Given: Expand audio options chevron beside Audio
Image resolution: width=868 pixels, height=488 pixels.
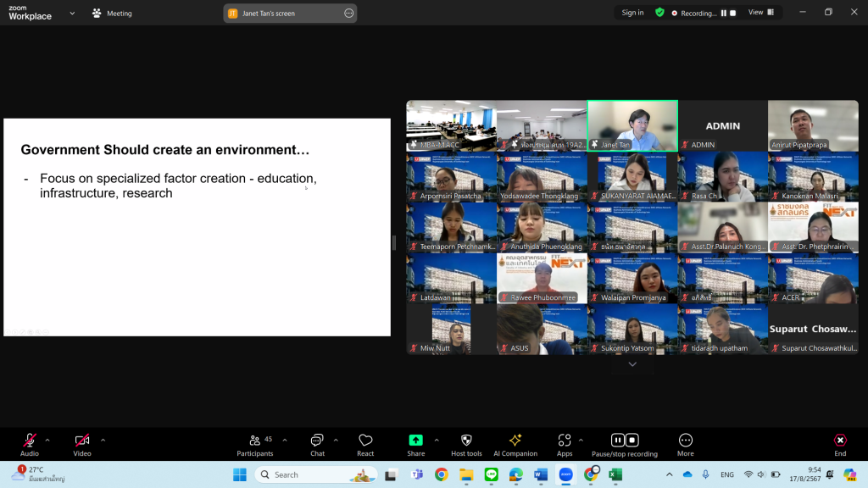Looking at the screenshot, I should click(47, 440).
